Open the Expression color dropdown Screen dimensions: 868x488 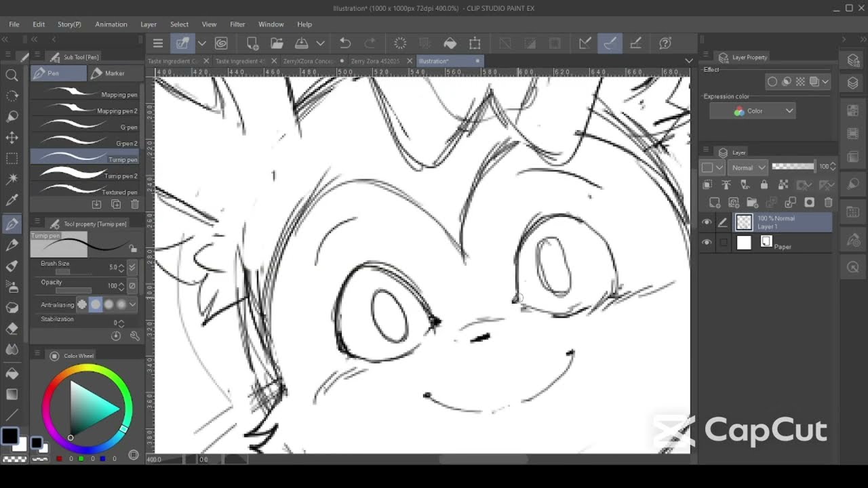[753, 110]
